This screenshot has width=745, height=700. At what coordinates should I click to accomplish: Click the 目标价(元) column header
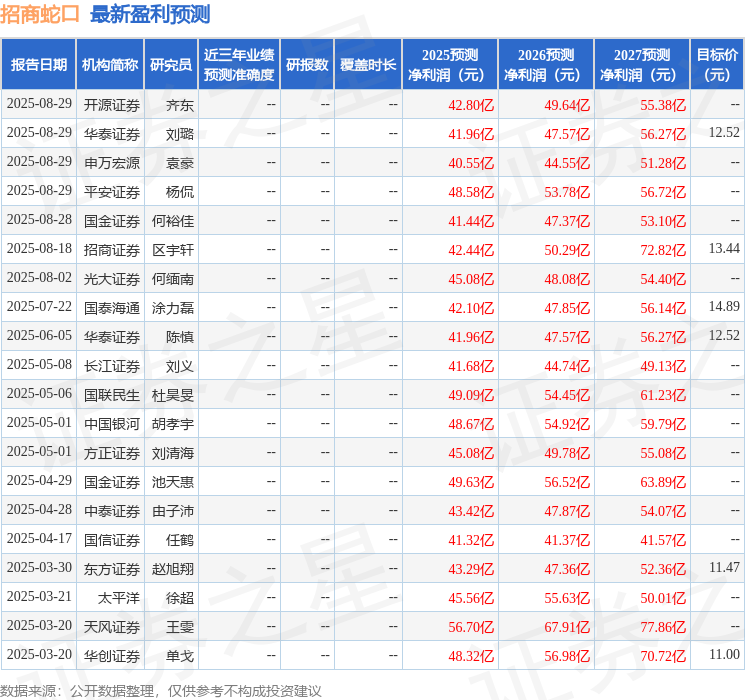click(x=717, y=65)
